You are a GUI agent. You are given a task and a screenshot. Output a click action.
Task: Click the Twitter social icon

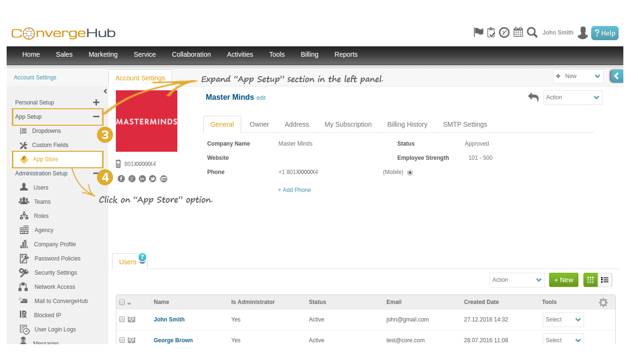pos(153,179)
